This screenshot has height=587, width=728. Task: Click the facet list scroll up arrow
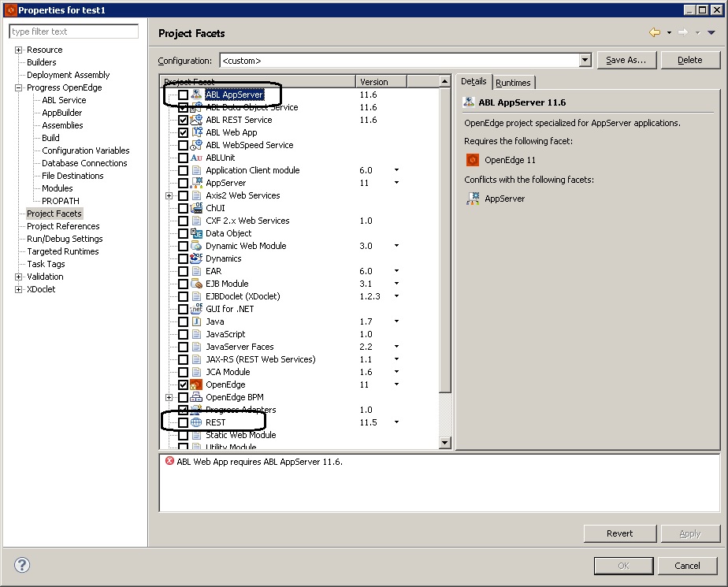tap(444, 81)
